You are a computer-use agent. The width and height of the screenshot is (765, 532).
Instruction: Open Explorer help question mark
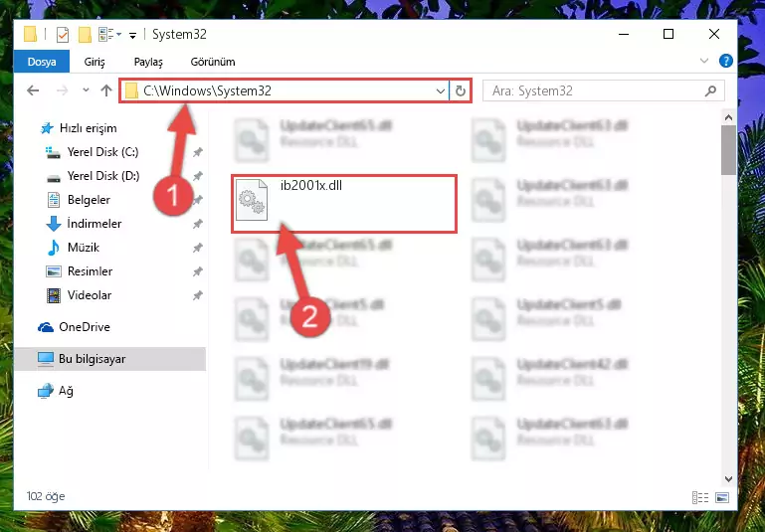click(726, 61)
